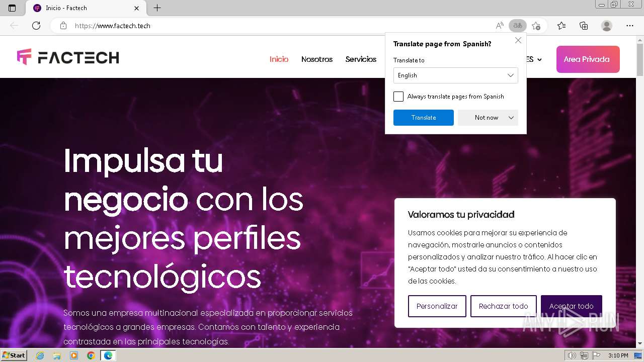Click the Area Privada button
Image resolution: width=644 pixels, height=362 pixels.
click(x=588, y=59)
